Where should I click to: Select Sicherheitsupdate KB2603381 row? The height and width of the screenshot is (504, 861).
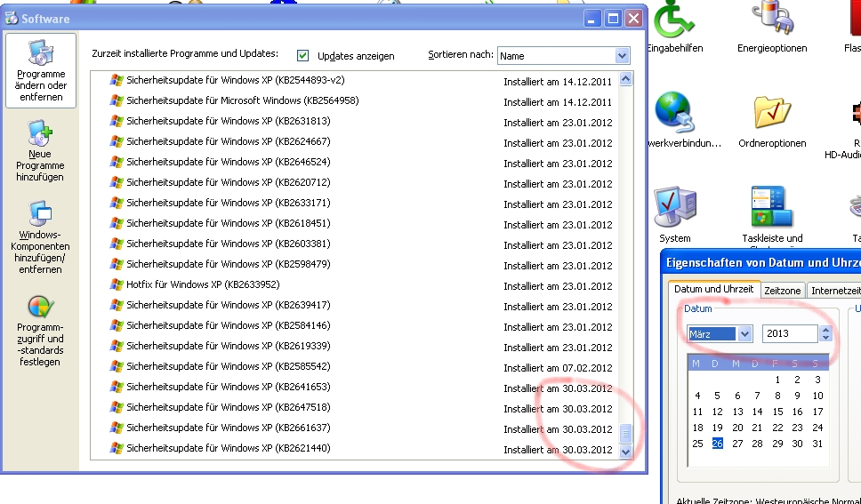coord(355,244)
